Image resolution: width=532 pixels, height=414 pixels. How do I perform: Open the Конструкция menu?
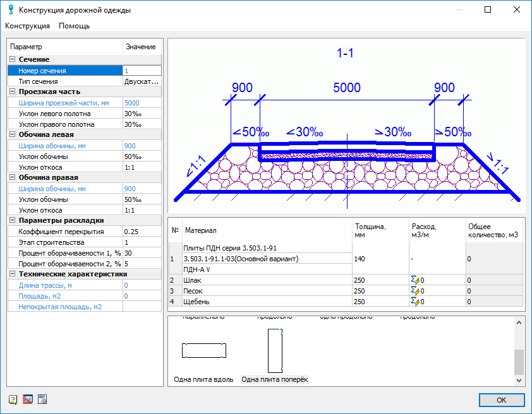coord(27,26)
